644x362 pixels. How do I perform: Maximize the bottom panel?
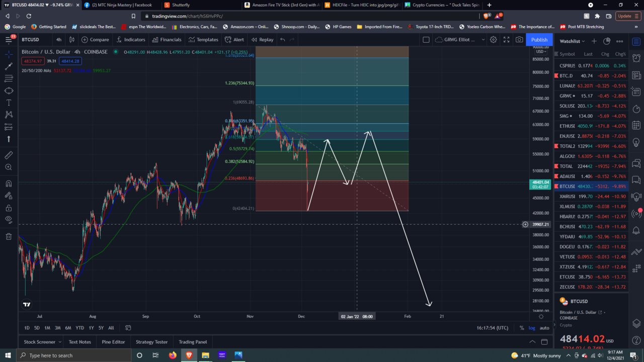pos(544,342)
